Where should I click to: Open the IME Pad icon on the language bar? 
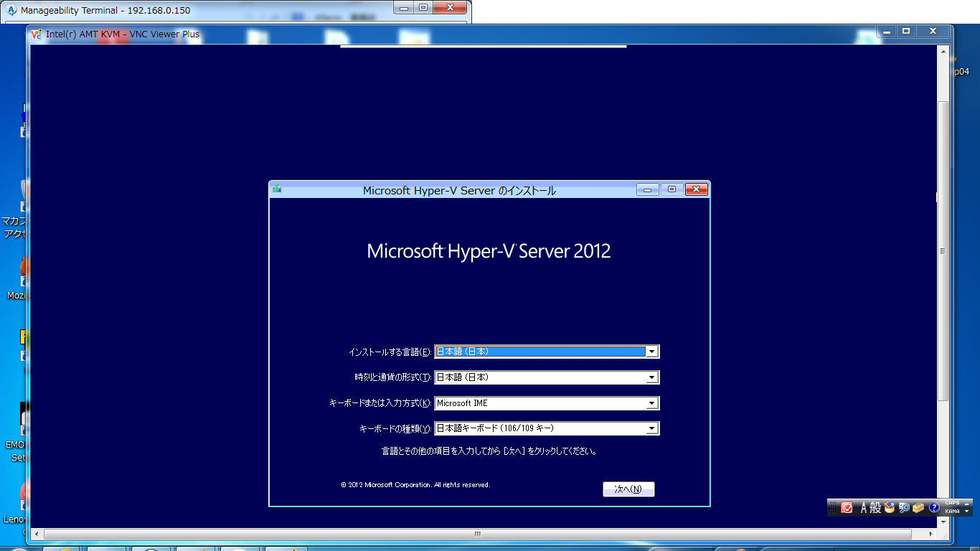coord(890,507)
